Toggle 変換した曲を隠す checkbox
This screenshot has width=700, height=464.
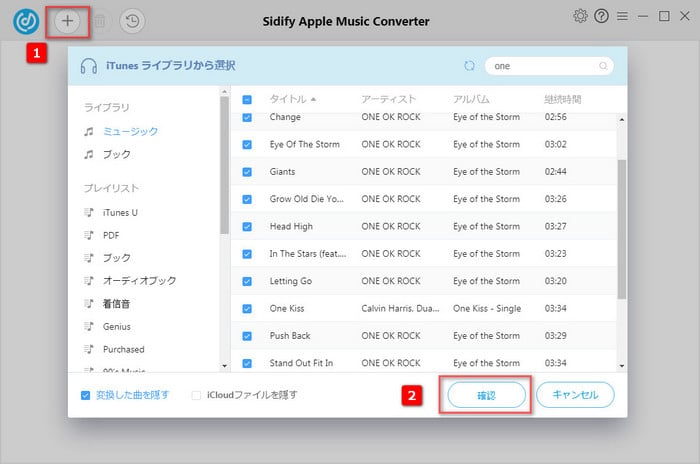coord(85,395)
